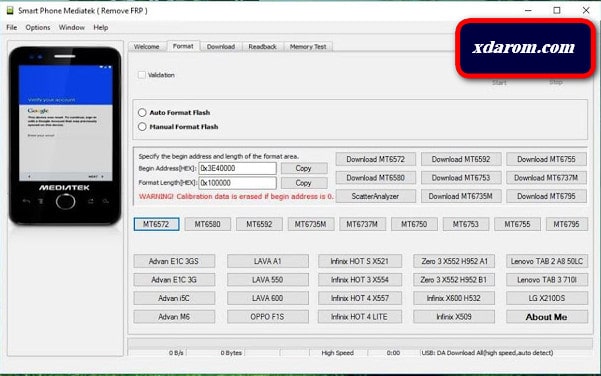601x376 pixels.
Task: Click Download MT6753 button
Action: pyautogui.click(x=461, y=178)
